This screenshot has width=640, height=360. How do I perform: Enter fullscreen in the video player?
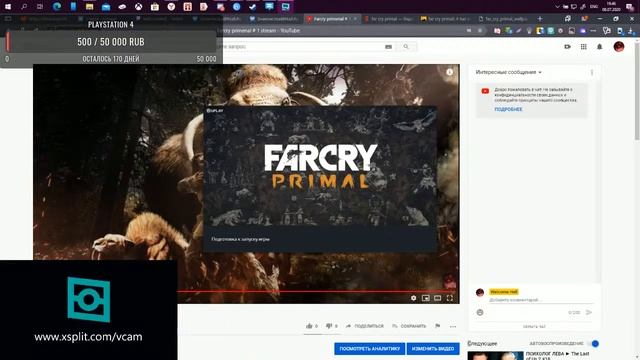click(x=449, y=298)
